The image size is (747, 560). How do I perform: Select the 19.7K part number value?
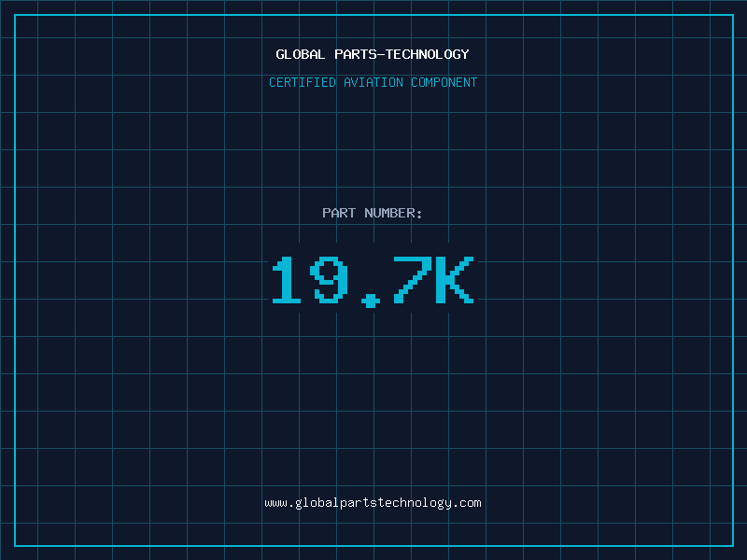373,280
